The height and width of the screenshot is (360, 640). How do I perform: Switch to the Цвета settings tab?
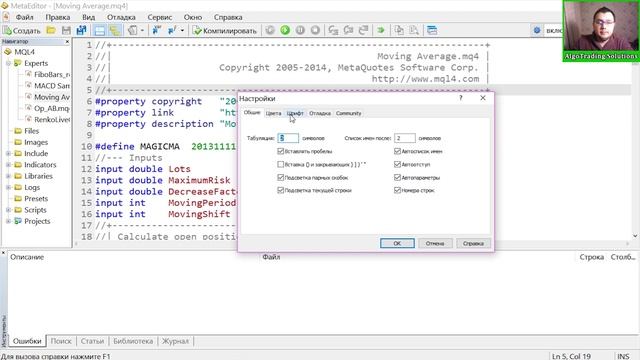pyautogui.click(x=273, y=113)
